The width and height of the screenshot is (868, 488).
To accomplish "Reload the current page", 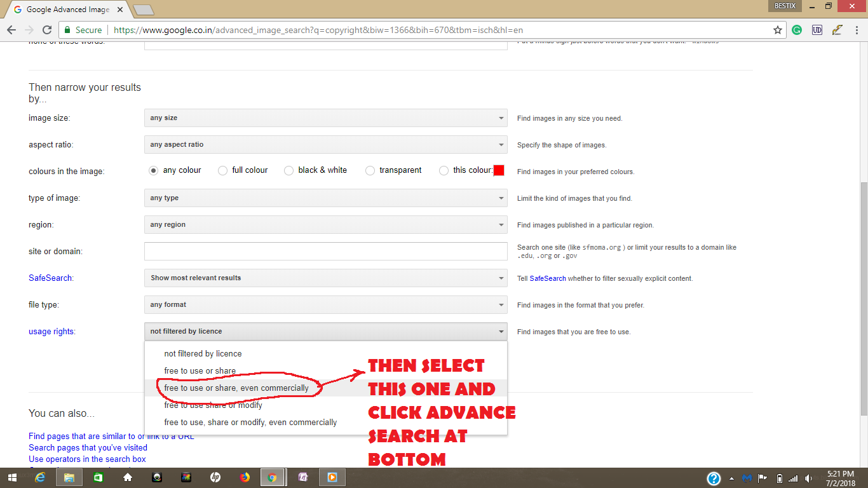I will point(46,30).
